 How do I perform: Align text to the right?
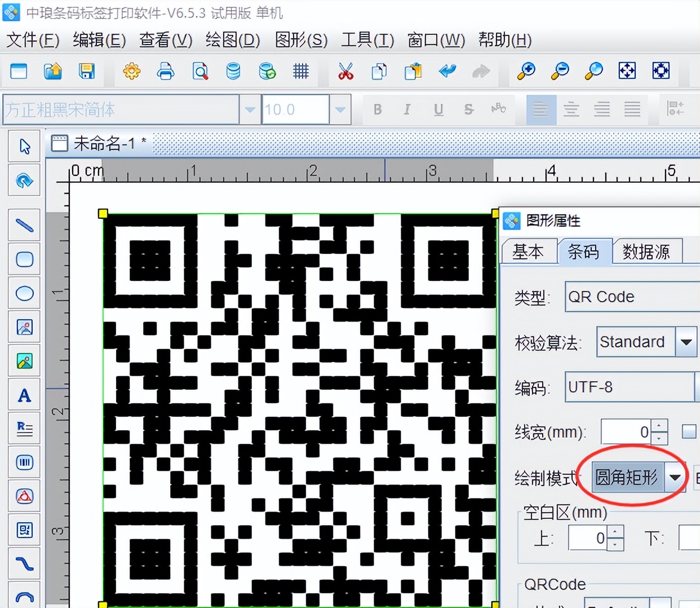602,109
